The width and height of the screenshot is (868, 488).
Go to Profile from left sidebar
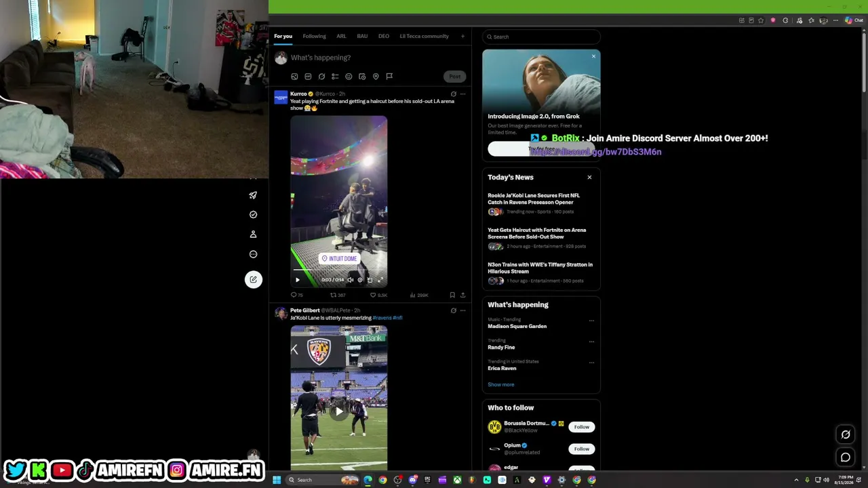click(253, 235)
